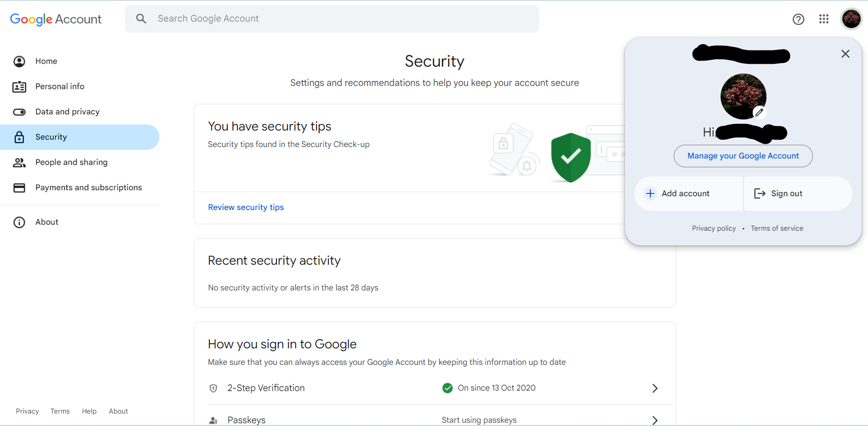868x426 pixels.
Task: Click 'Passkeys' row label
Action: pos(247,420)
